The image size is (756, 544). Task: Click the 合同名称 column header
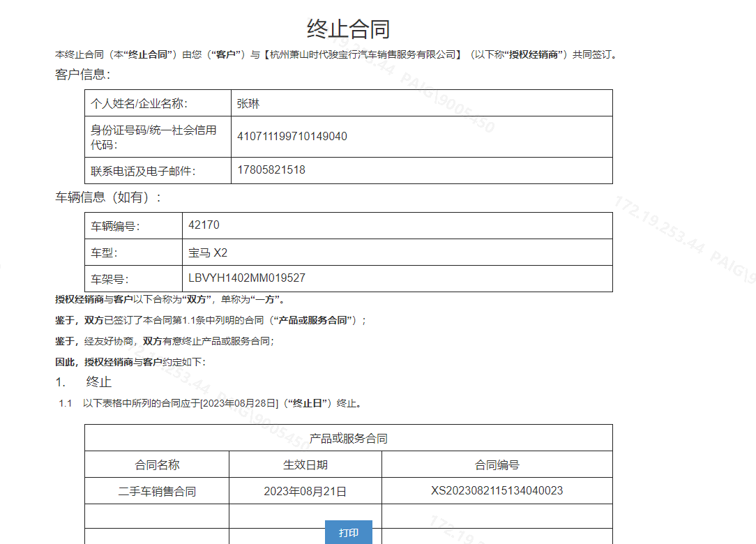point(157,464)
